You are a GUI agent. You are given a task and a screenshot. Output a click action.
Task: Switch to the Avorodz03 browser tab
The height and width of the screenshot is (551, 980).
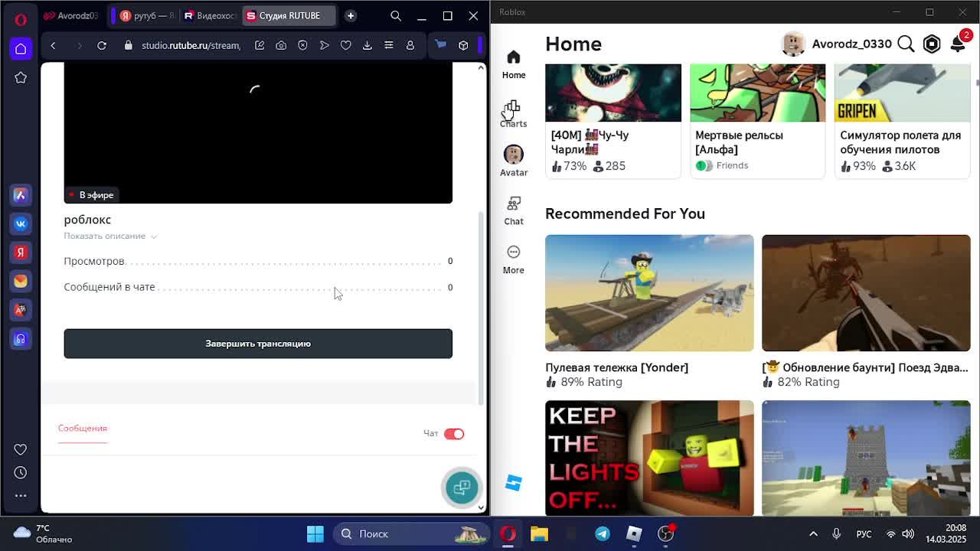tap(70, 15)
